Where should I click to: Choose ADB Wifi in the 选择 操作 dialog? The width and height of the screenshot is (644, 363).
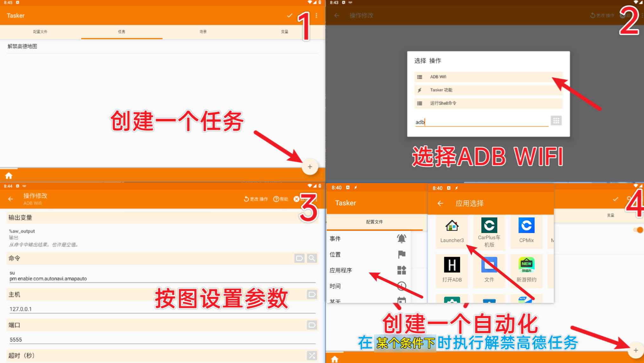tap(488, 77)
